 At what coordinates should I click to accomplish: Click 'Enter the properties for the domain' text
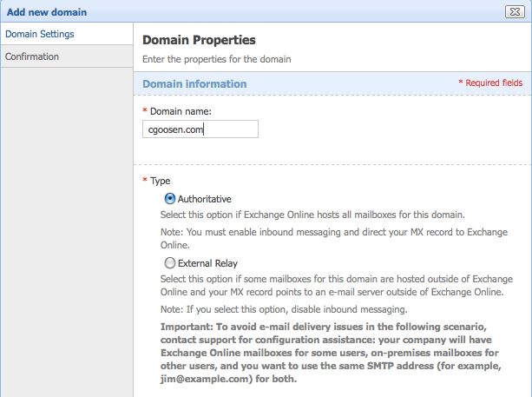click(216, 59)
